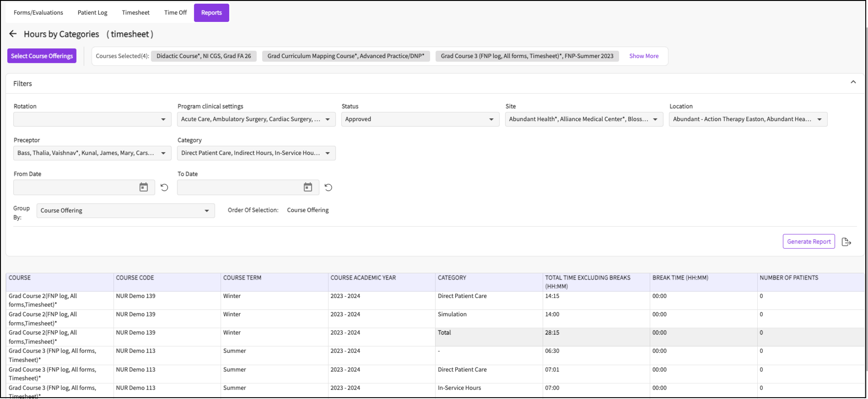Export the report using the export icon
Viewport: 868px width, 399px height.
(847, 241)
